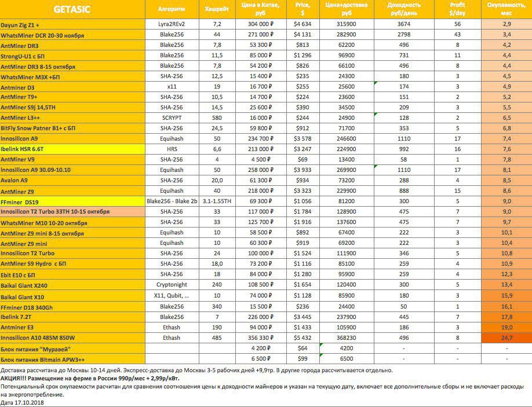Select Innosilicon T2 Turbo 33TH 10-15 октября
Image resolution: width=532 pixels, height=407 pixels.
pyautogui.click(x=72, y=212)
